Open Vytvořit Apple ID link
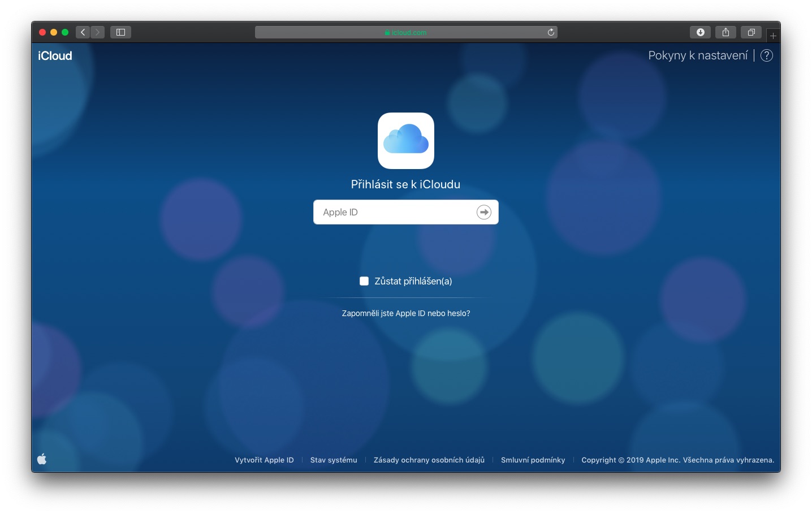The height and width of the screenshot is (514, 812). point(264,460)
